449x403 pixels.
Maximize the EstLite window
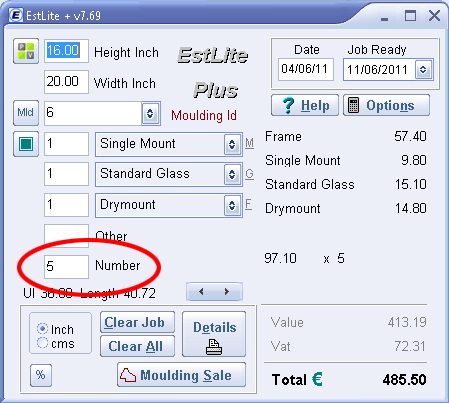tap(410, 16)
